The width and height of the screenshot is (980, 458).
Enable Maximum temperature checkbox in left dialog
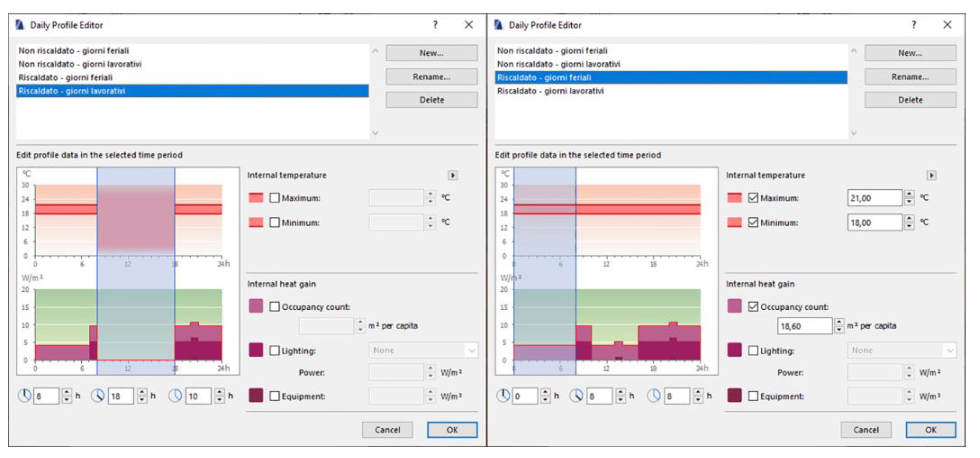pos(274,198)
